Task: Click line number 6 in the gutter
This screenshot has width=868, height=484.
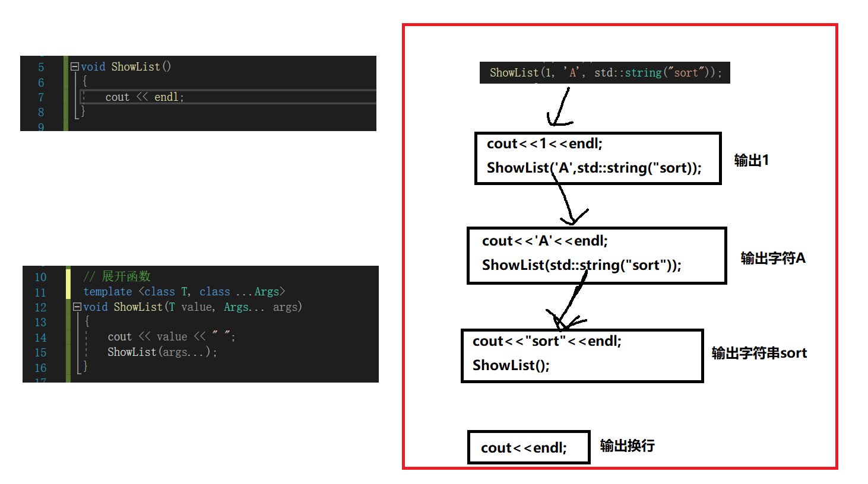Action: [x=41, y=82]
